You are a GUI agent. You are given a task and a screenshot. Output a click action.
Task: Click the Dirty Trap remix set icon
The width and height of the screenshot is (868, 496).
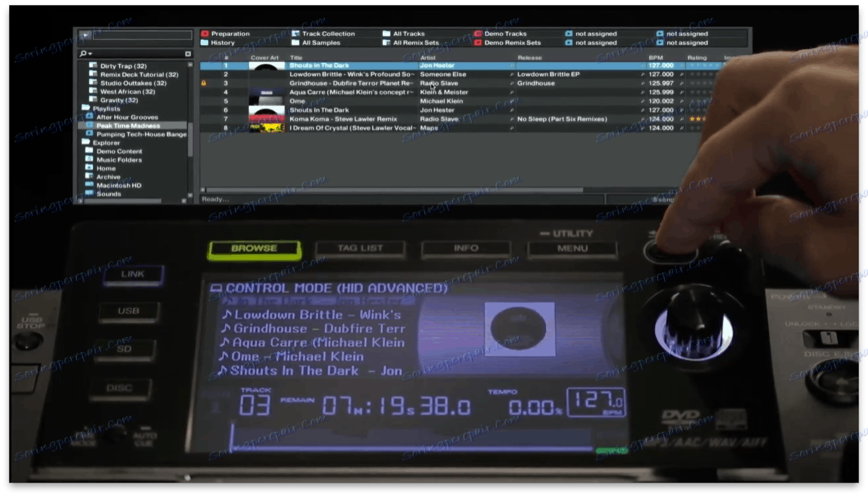[94, 66]
